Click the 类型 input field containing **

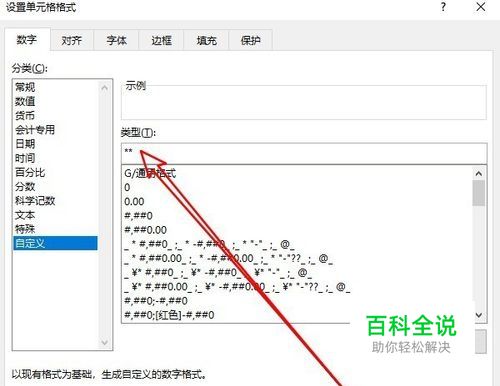click(x=304, y=153)
